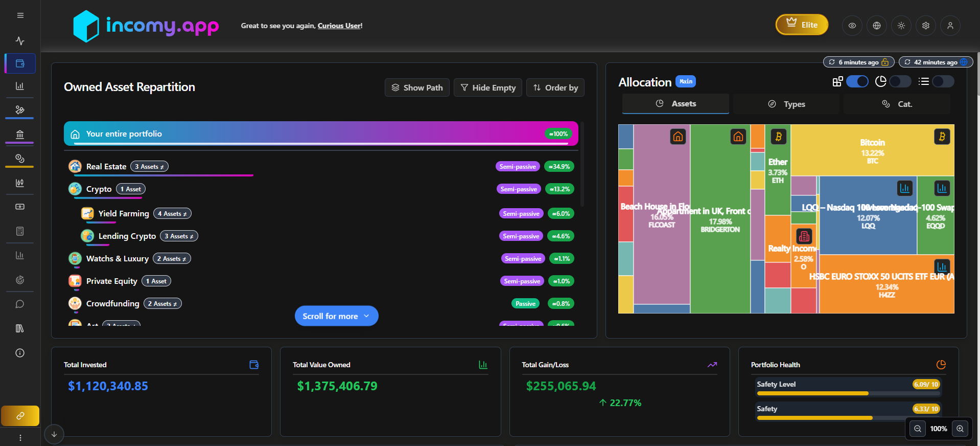Expand the Crowdfunding row
This screenshot has height=446, width=980.
coord(321,303)
